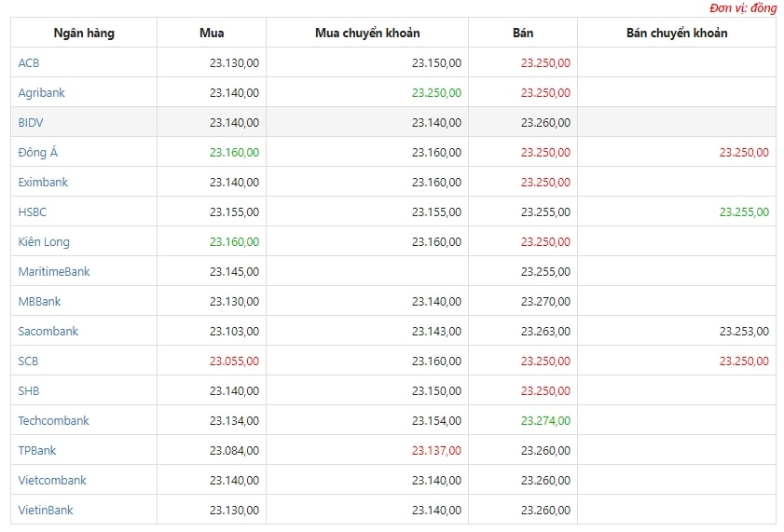The height and width of the screenshot is (532, 784).
Task: Select the MBBank link
Action: 39,301
